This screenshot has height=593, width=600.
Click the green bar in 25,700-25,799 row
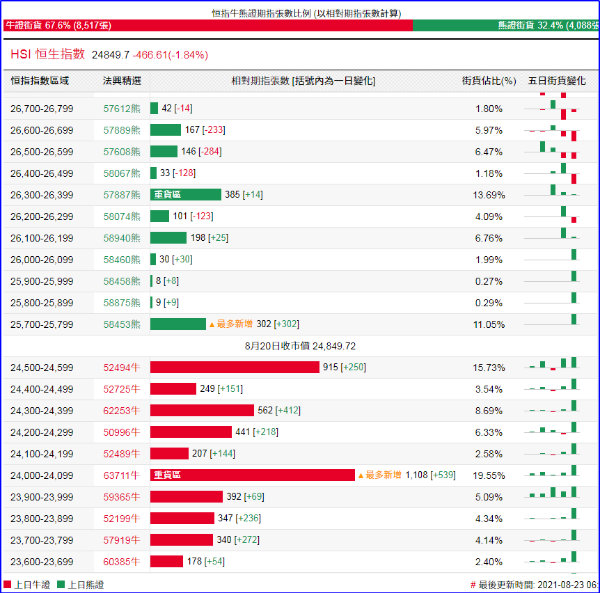(178, 324)
